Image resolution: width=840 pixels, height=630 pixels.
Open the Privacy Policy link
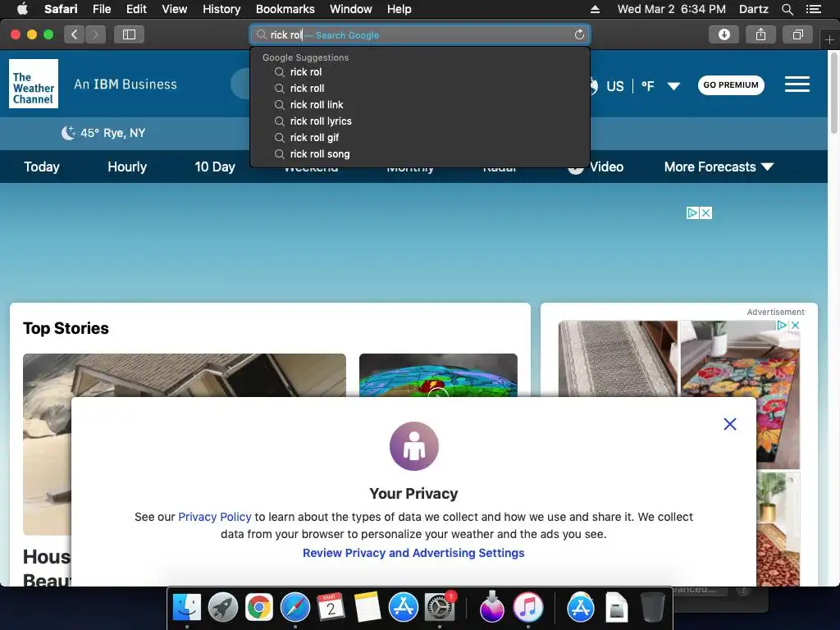(x=214, y=517)
